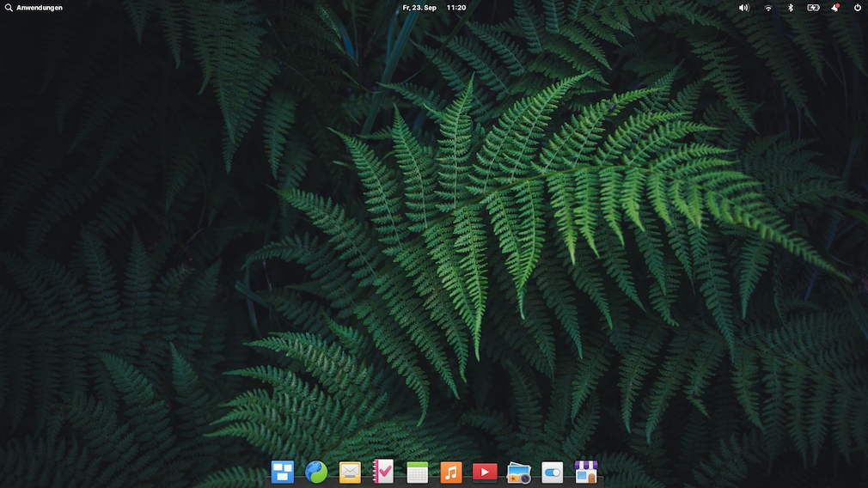Open notifications bell with red badge
Image resolution: width=868 pixels, height=488 pixels.
(x=834, y=8)
